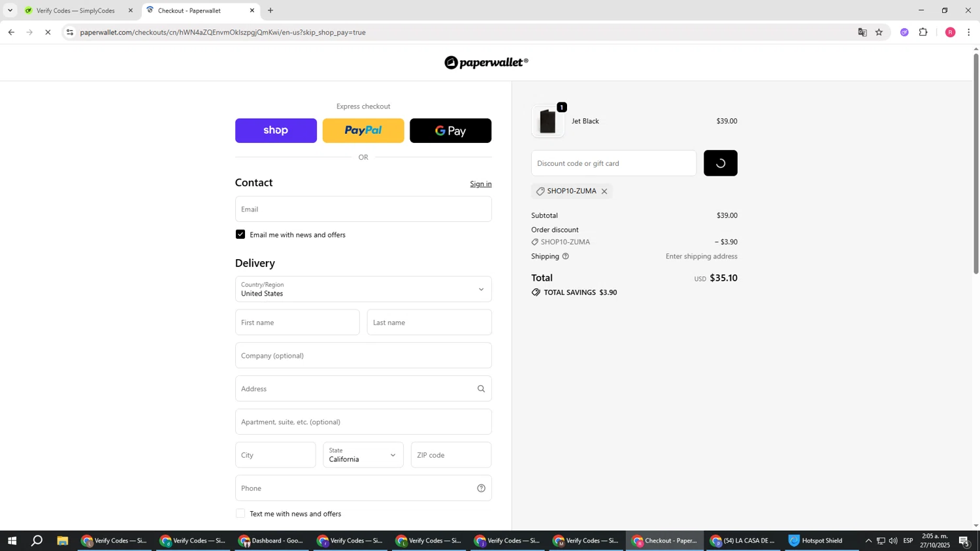Open the Shipping info help icon

566,257
